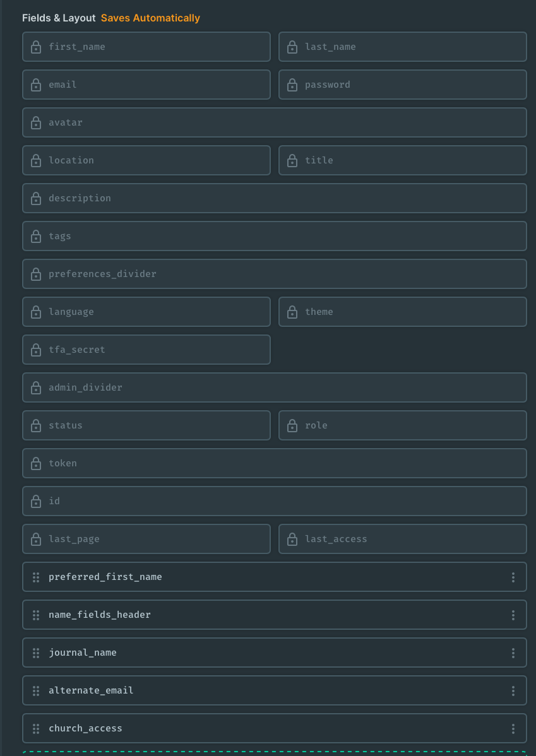Click the drag handle on journal_name
The width and height of the screenshot is (536, 756).
[36, 653]
